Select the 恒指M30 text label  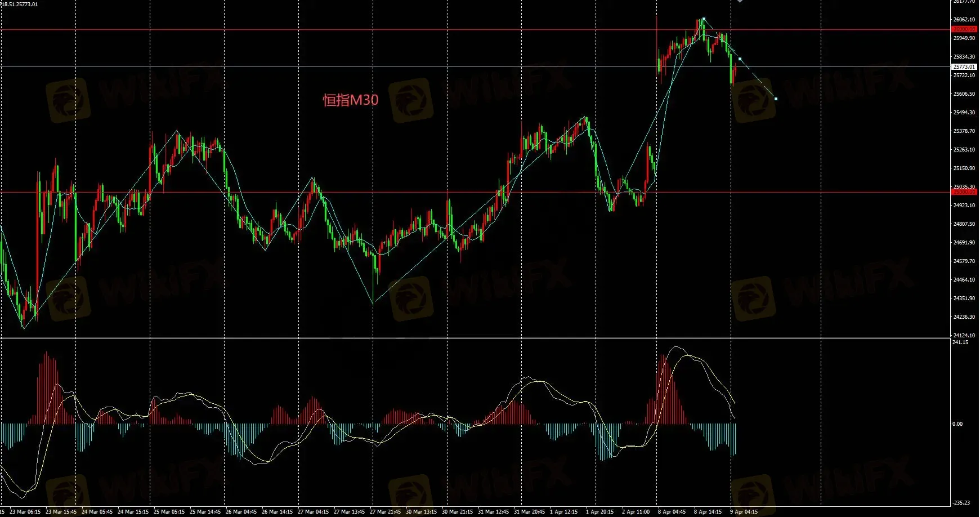[350, 100]
